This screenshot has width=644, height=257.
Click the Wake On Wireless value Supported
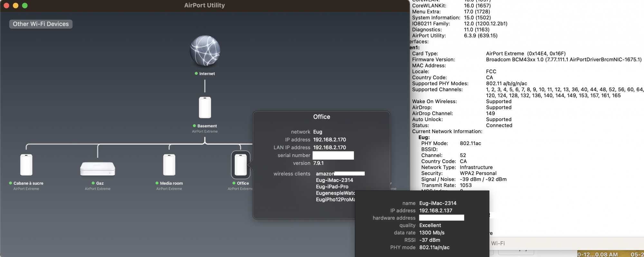click(499, 102)
